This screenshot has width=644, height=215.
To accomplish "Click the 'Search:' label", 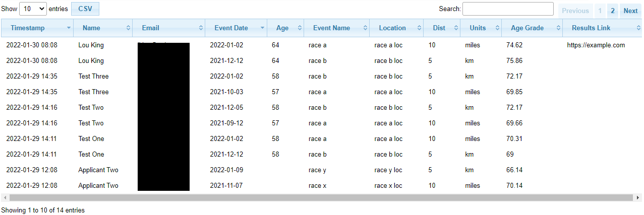I will pyautogui.click(x=450, y=9).
